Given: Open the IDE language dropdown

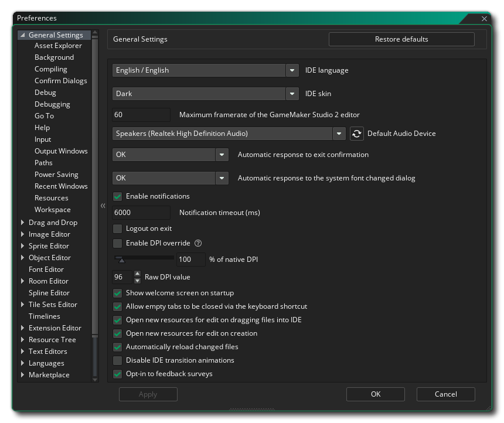Looking at the screenshot, I should click(292, 70).
